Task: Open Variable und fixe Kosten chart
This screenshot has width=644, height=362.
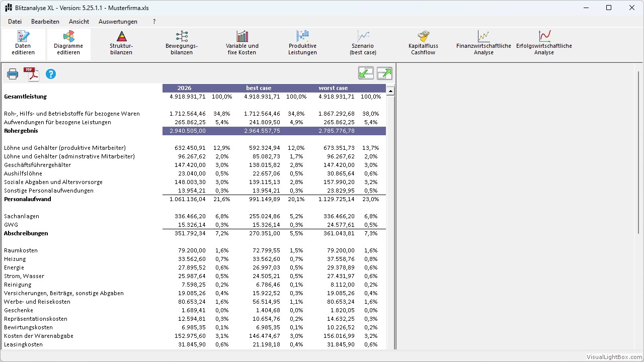Action: pos(242,43)
